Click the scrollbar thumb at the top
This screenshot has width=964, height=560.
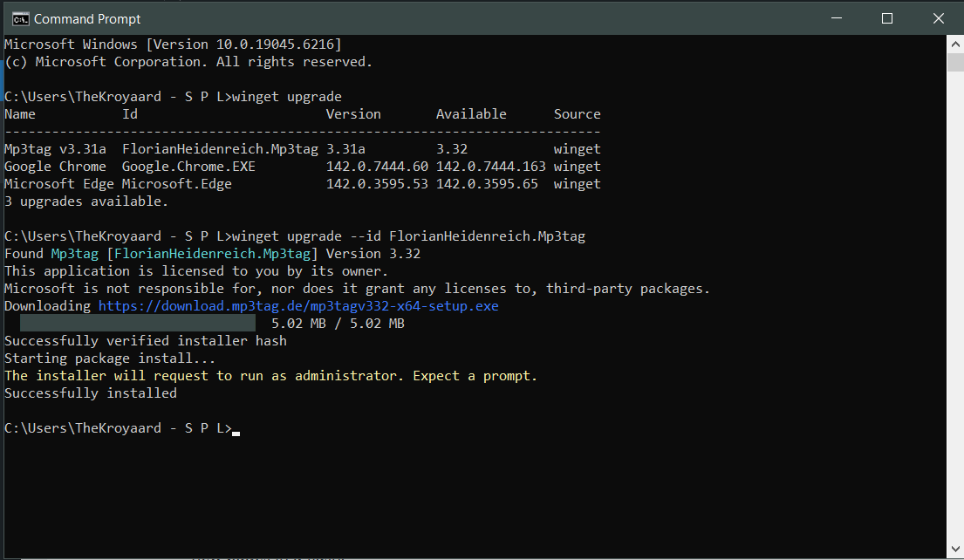pos(955,61)
